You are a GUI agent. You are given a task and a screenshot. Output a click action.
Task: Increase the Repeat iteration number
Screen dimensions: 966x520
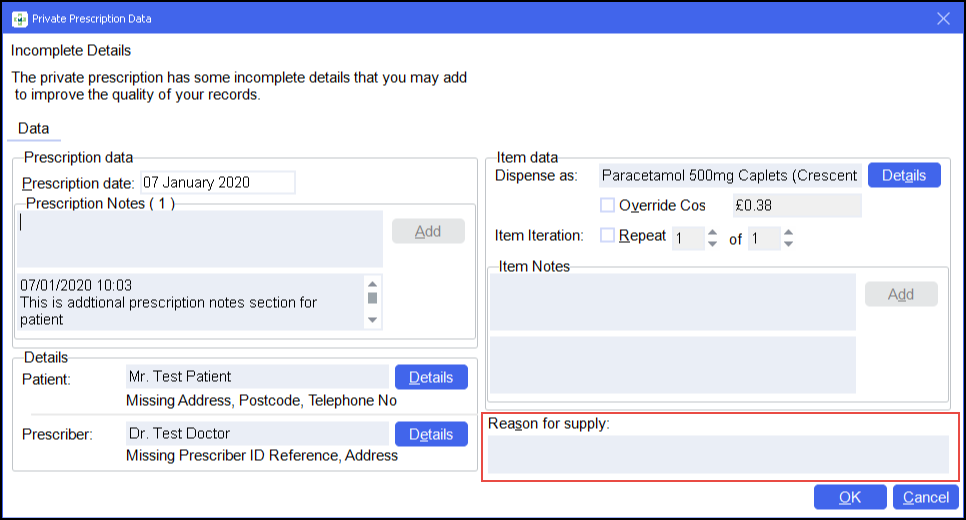tap(712, 233)
